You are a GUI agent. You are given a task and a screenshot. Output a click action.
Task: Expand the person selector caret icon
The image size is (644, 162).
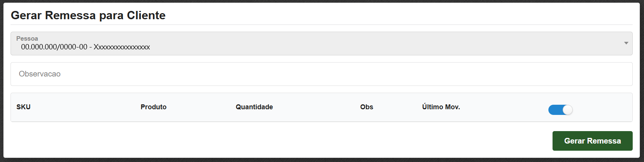click(626, 43)
